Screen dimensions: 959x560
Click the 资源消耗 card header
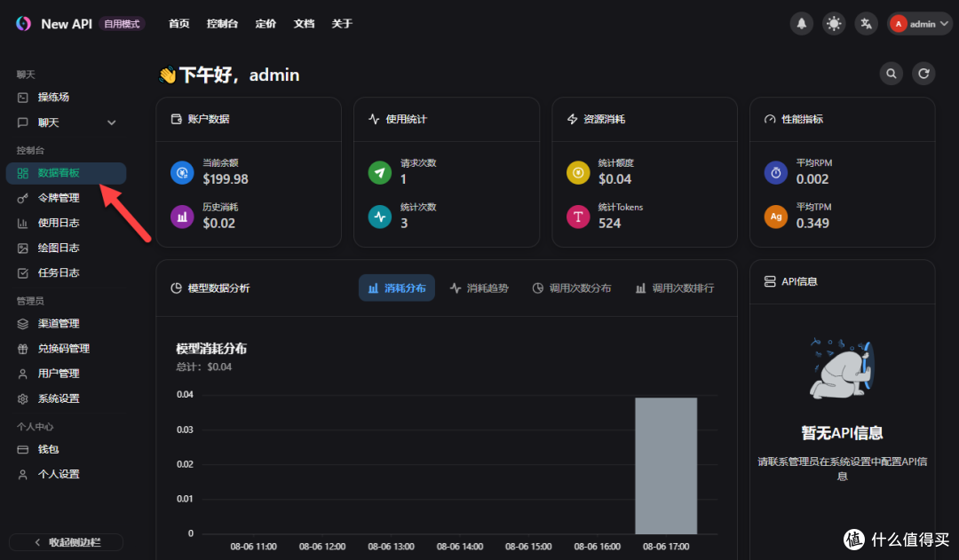tap(645, 119)
